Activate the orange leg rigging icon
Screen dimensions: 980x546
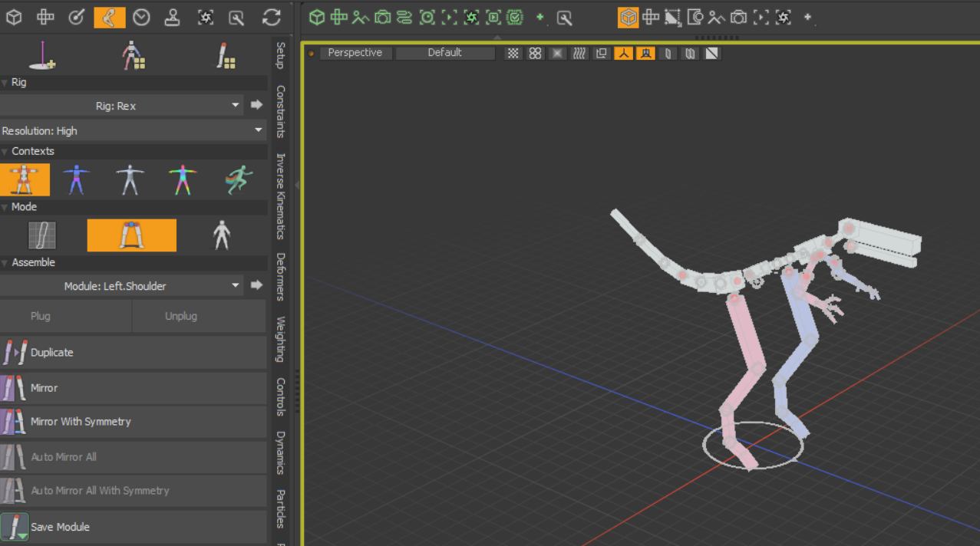coord(110,17)
